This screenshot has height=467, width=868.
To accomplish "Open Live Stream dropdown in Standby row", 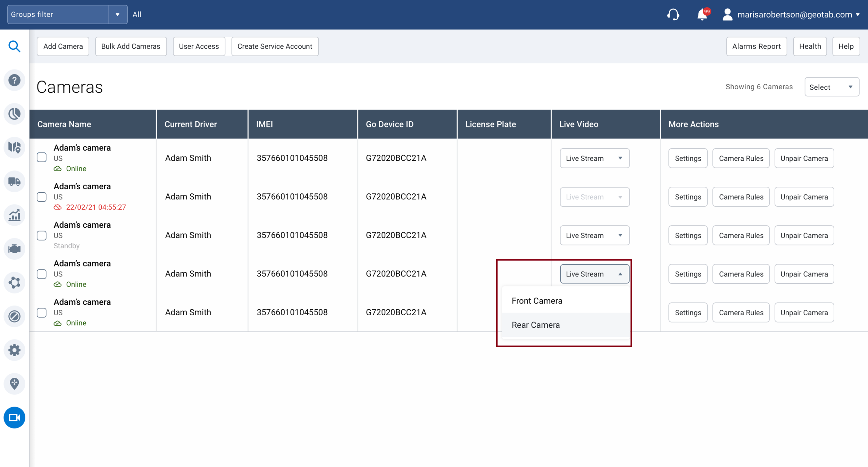I will tap(594, 235).
